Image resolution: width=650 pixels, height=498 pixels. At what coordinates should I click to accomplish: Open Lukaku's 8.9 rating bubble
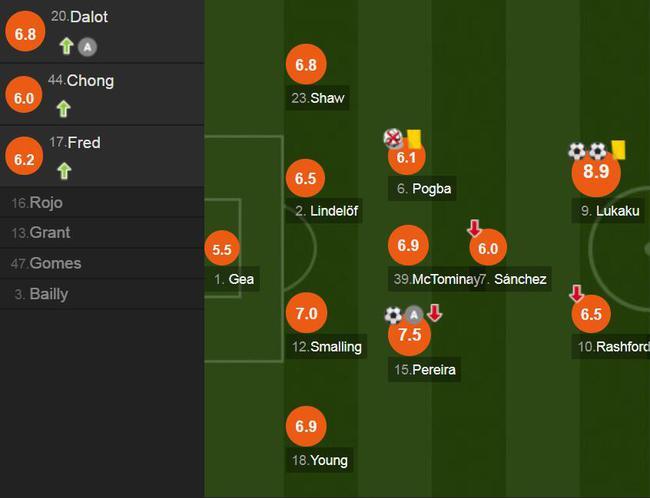pos(596,171)
